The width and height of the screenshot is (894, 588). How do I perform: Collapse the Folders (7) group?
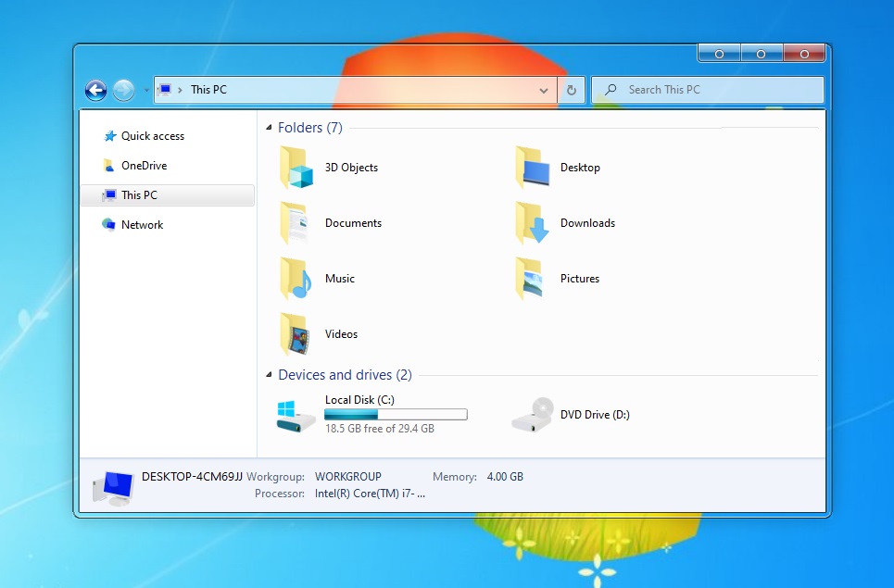270,128
